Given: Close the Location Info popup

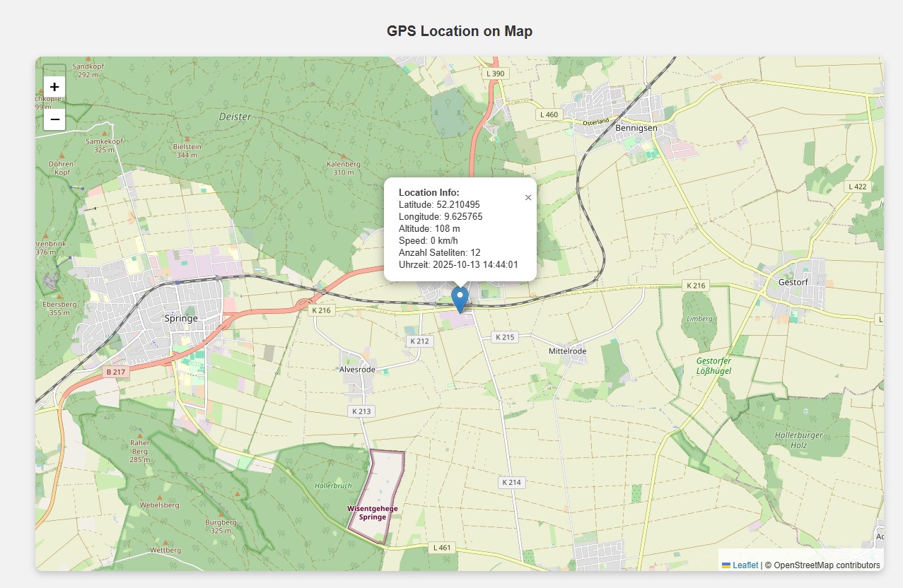Looking at the screenshot, I should pos(528,198).
